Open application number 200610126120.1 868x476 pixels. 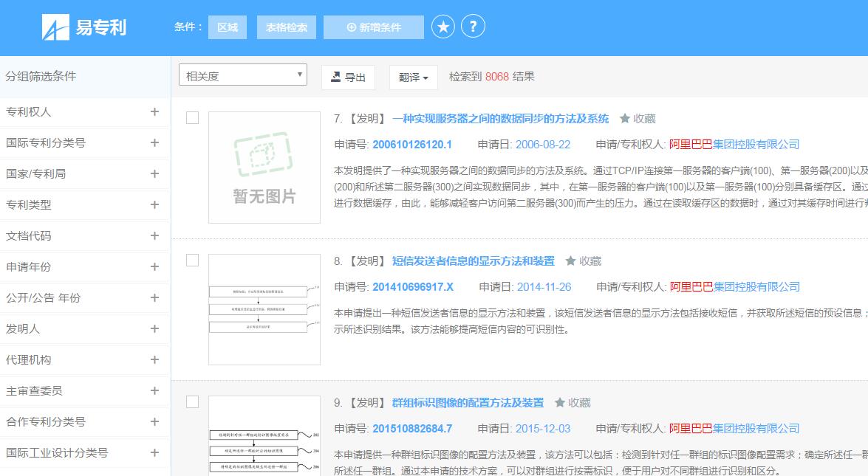pyautogui.click(x=412, y=145)
